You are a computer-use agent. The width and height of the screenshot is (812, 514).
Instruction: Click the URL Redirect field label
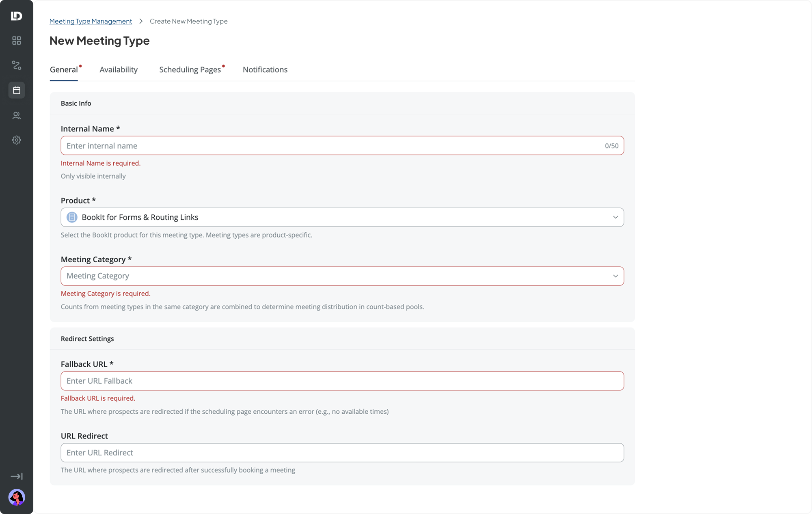[x=84, y=436]
